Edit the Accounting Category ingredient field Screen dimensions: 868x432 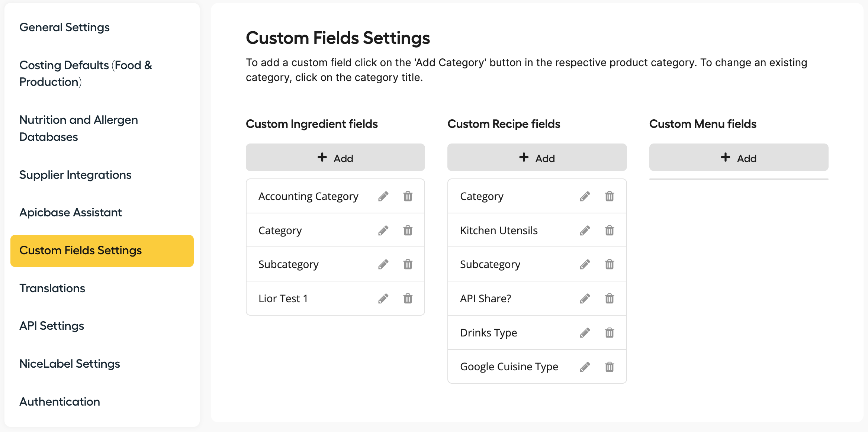click(x=383, y=196)
